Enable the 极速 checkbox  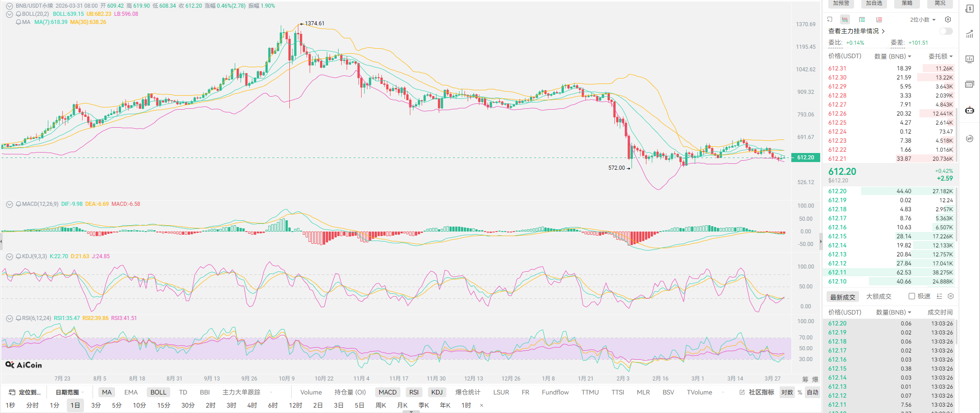pos(912,296)
